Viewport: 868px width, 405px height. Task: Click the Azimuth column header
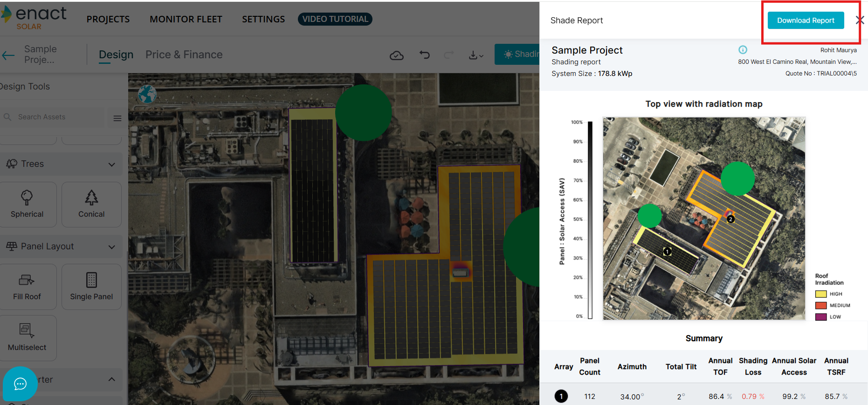tap(632, 367)
